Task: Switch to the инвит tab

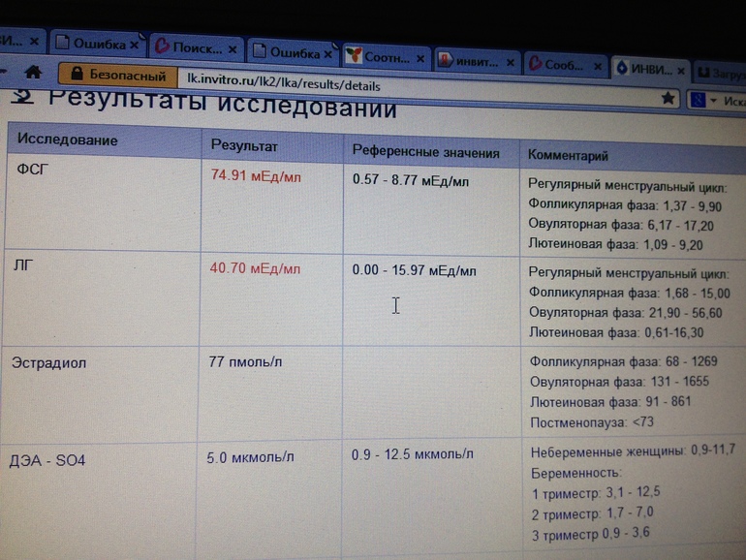Action: [477, 61]
